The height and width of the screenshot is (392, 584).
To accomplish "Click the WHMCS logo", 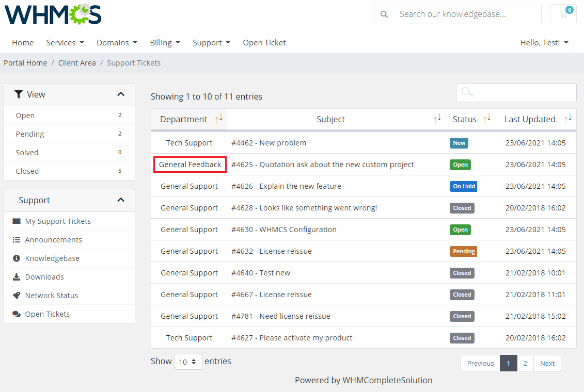I will (53, 14).
